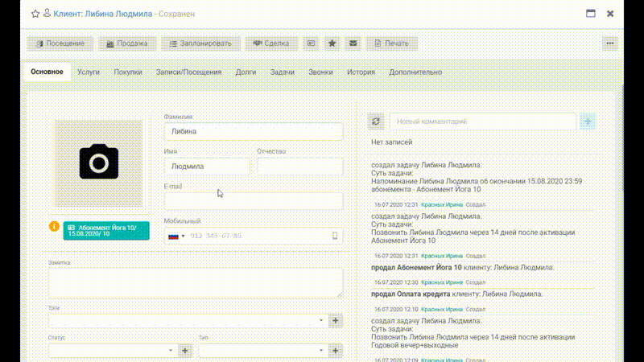The width and height of the screenshot is (644, 362).
Task: Click the E-mail input field
Action: click(254, 201)
